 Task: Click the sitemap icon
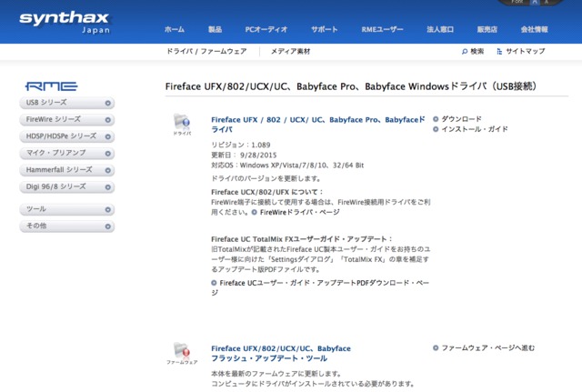499,52
